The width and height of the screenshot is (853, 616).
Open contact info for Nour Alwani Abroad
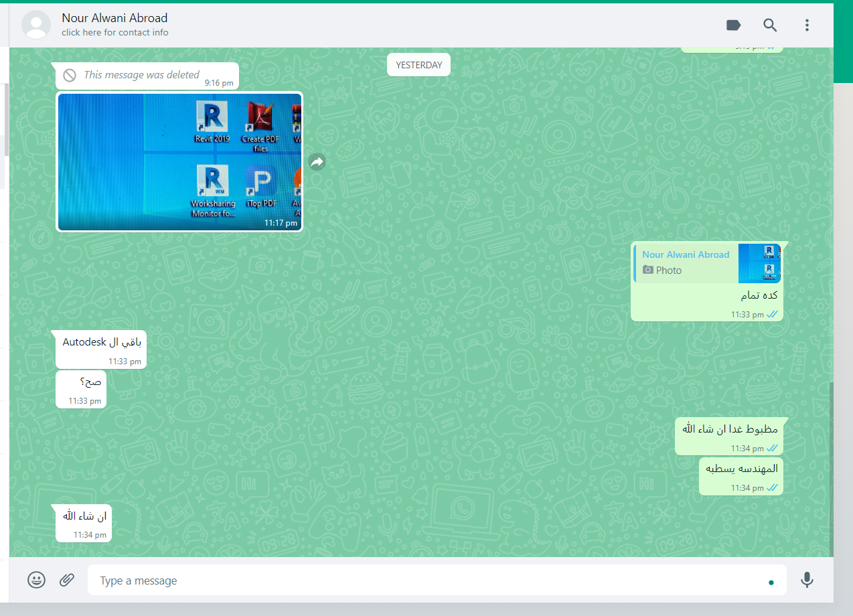point(114,18)
